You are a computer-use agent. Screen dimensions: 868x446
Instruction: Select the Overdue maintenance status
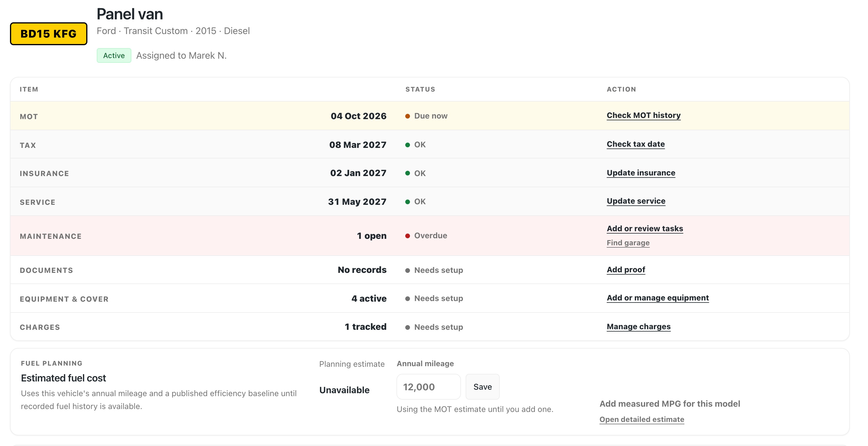(426, 236)
